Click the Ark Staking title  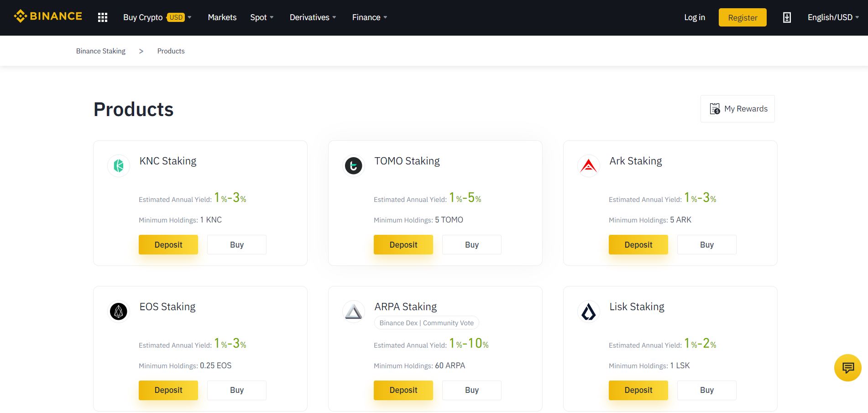click(x=636, y=161)
